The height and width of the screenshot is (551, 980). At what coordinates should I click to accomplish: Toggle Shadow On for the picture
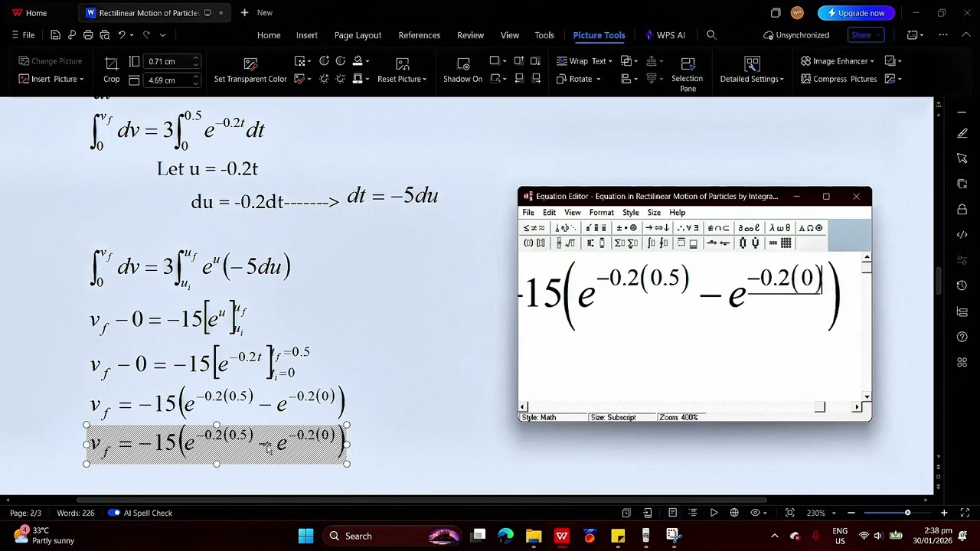[x=462, y=70]
